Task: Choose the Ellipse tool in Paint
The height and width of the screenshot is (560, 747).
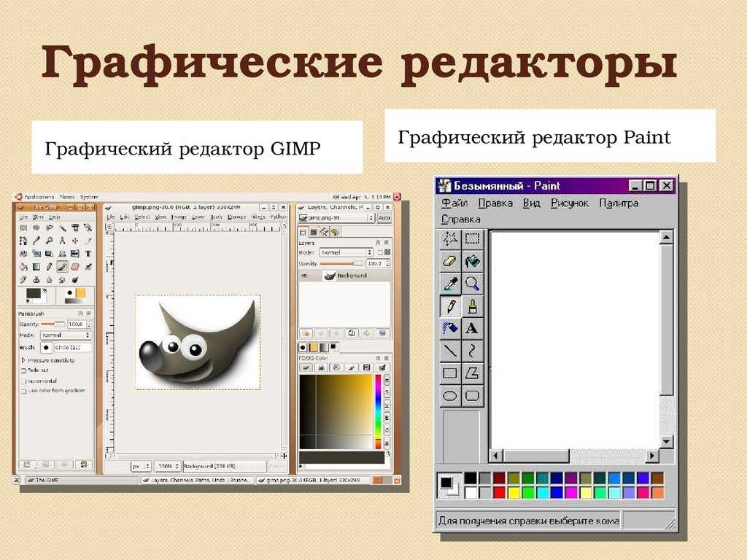Action: pyautogui.click(x=450, y=396)
